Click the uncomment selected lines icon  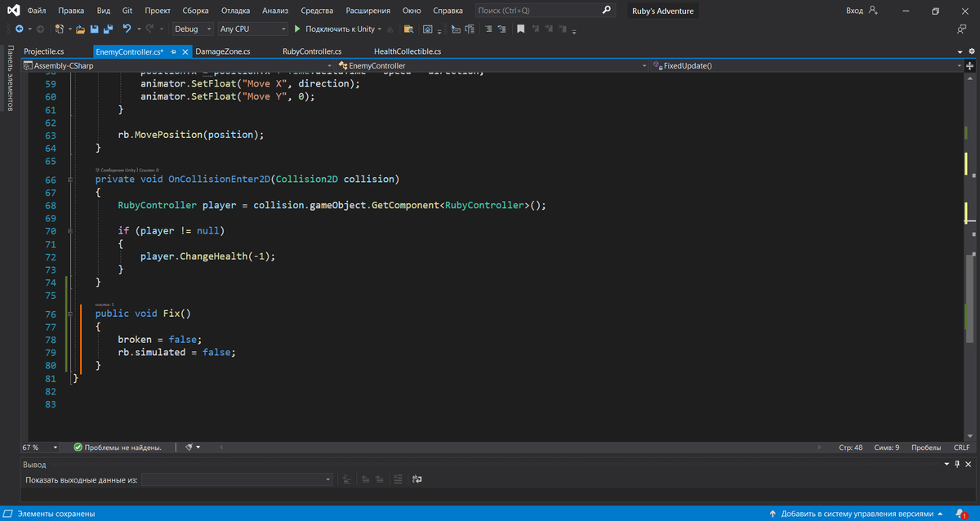(502, 29)
